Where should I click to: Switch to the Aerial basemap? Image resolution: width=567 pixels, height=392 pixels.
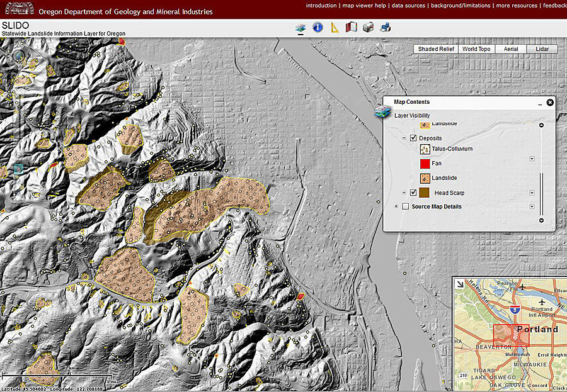(x=510, y=48)
